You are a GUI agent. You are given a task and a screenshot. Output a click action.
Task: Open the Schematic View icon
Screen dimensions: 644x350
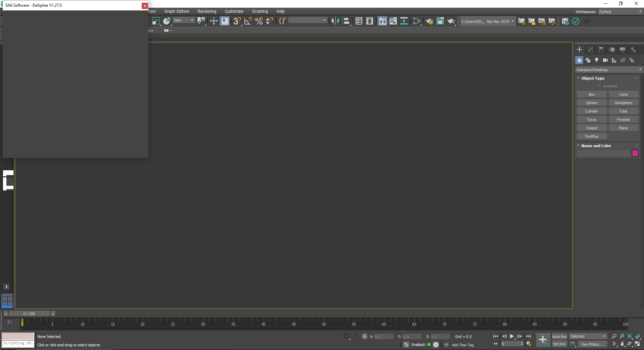(x=404, y=21)
